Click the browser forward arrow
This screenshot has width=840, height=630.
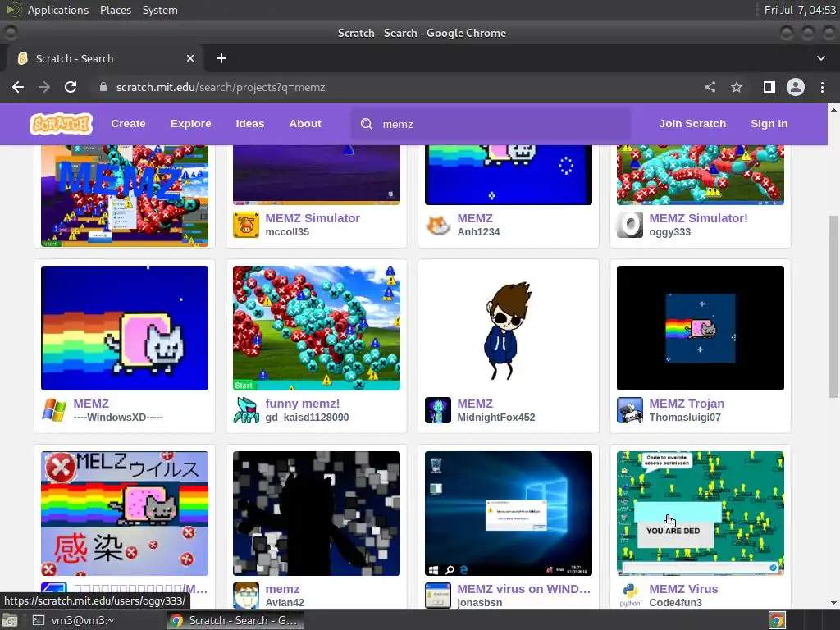44,87
